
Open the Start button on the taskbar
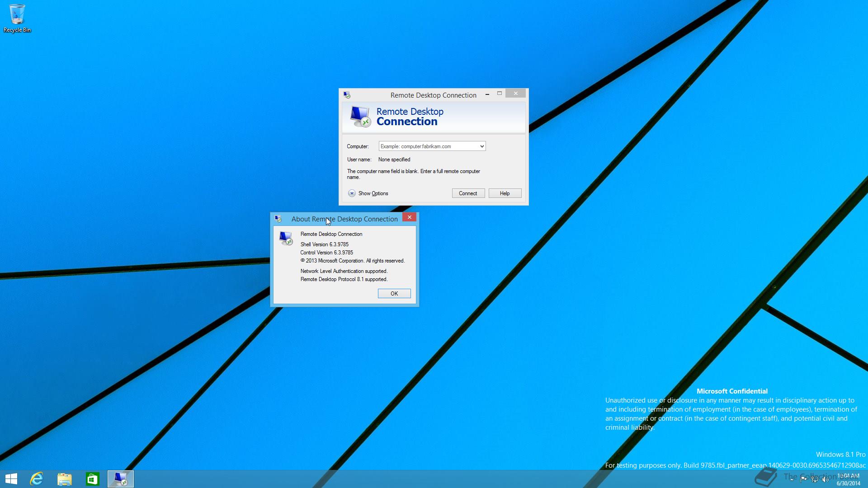pos(11,479)
